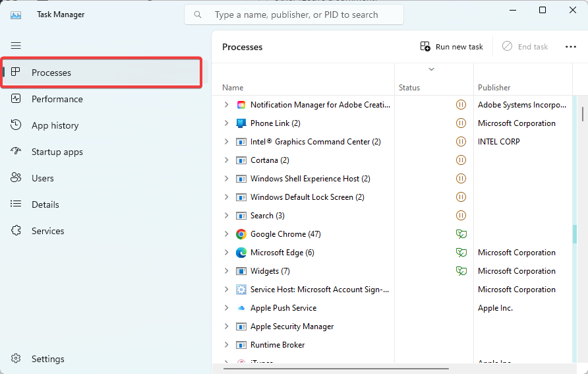Click the Adobe Creative Cloud notification icon

(x=241, y=105)
